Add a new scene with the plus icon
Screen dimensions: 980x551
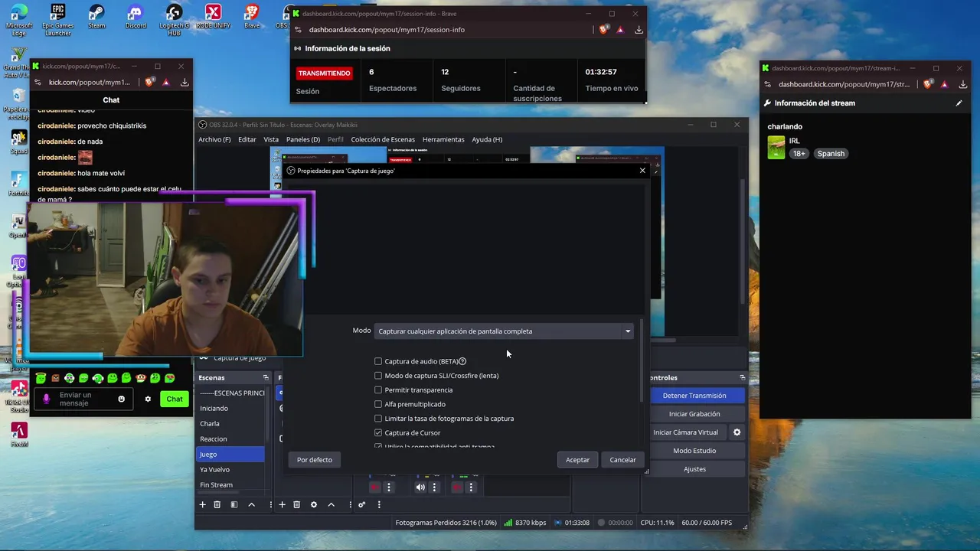click(202, 504)
